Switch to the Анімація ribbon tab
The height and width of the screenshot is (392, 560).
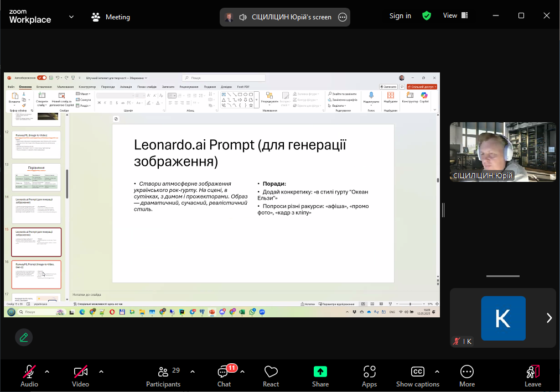click(126, 87)
